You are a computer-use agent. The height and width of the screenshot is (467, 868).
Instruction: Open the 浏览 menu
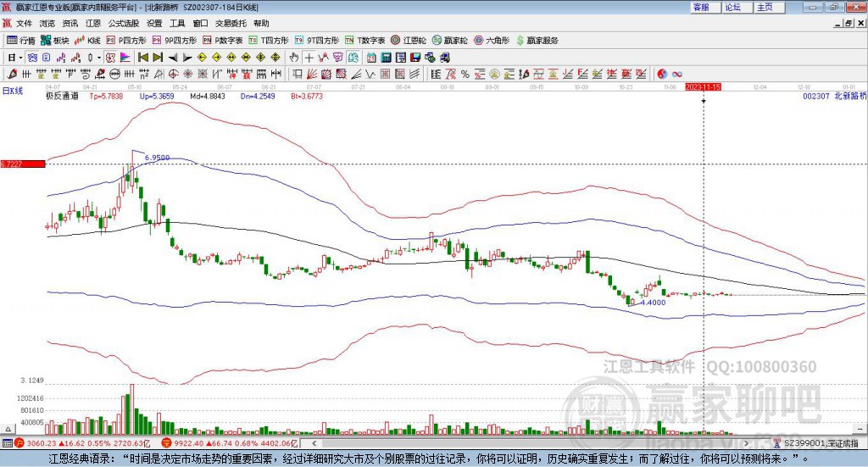[47, 23]
